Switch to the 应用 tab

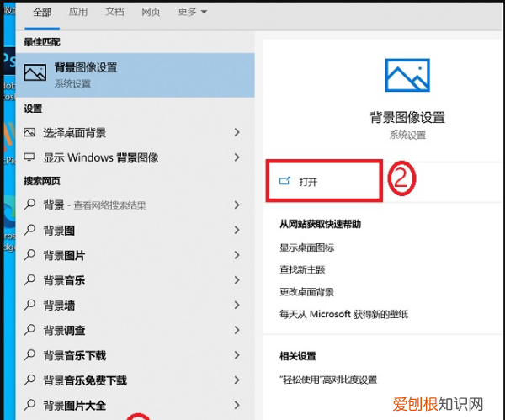tap(78, 12)
